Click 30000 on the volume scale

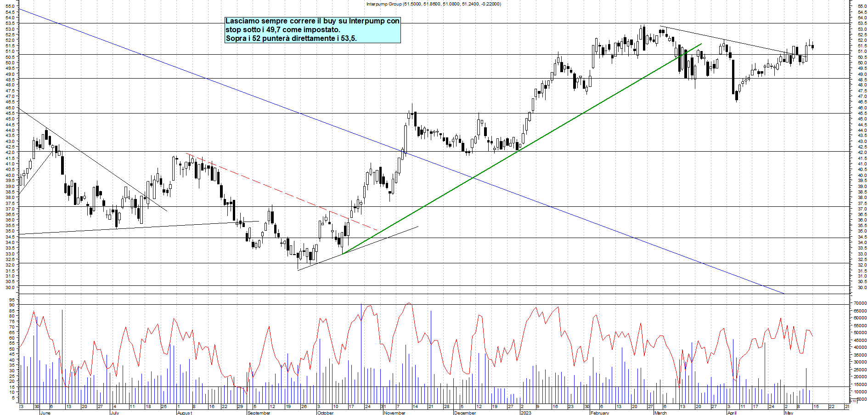860,362
